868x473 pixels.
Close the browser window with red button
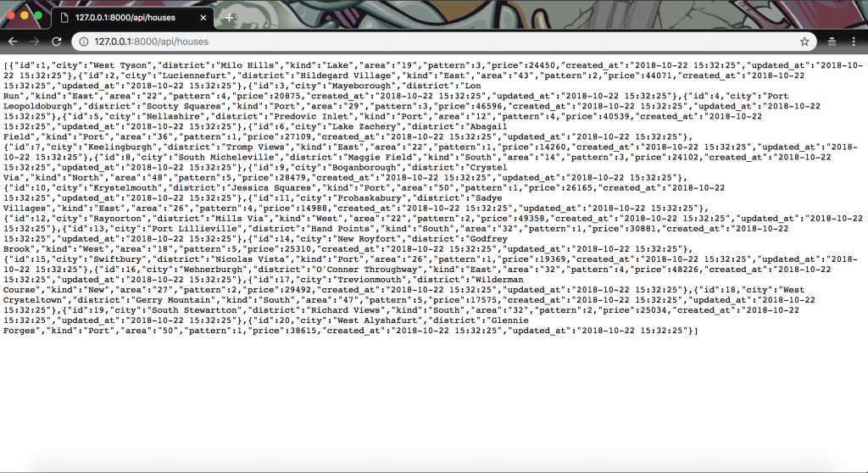pos(11,15)
